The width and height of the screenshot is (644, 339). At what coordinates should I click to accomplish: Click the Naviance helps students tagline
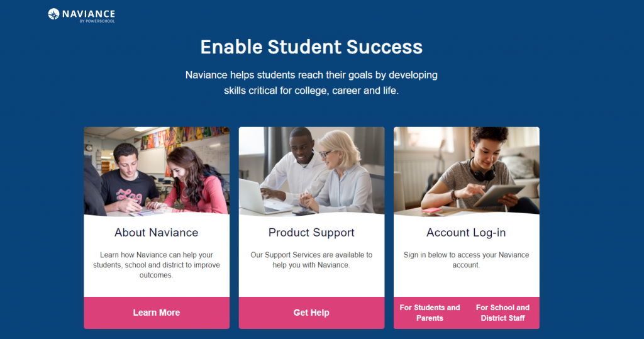311,82
